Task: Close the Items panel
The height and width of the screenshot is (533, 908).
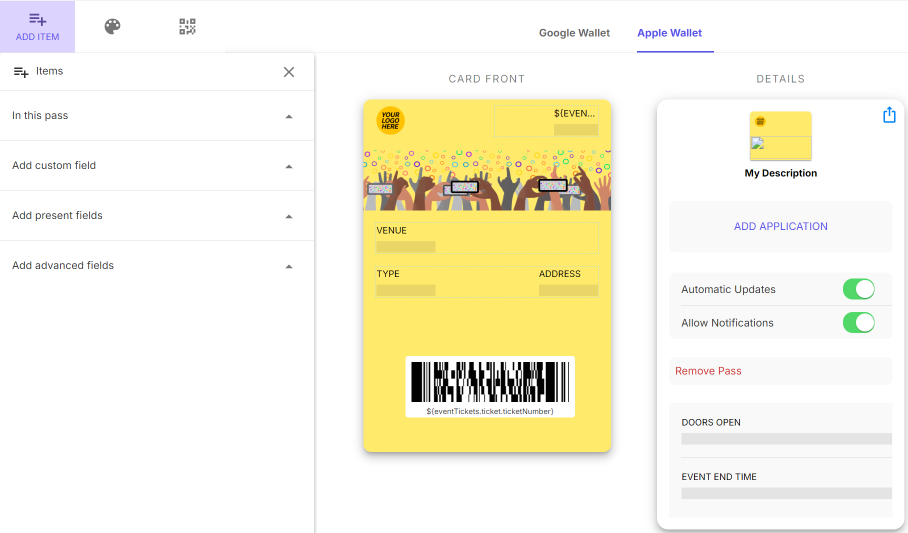Action: [289, 72]
